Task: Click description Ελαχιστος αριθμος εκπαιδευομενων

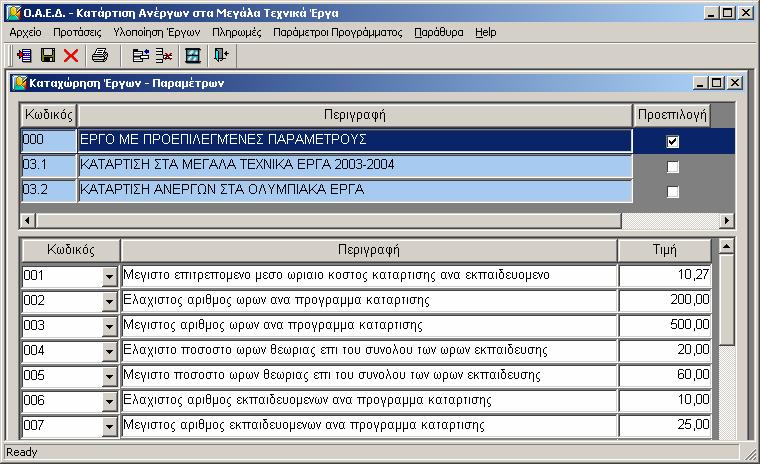Action: [x=369, y=400]
